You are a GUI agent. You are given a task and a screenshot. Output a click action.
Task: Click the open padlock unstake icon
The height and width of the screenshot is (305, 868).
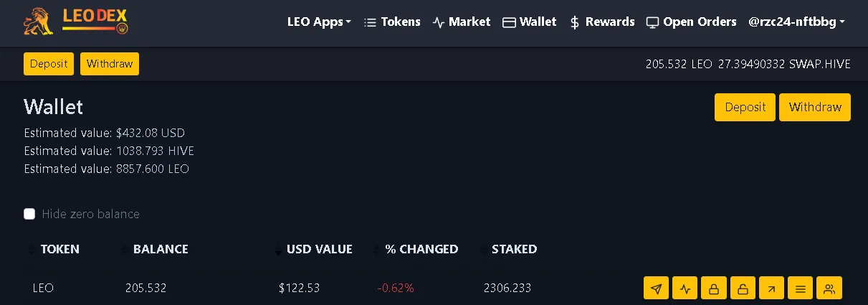point(743,288)
